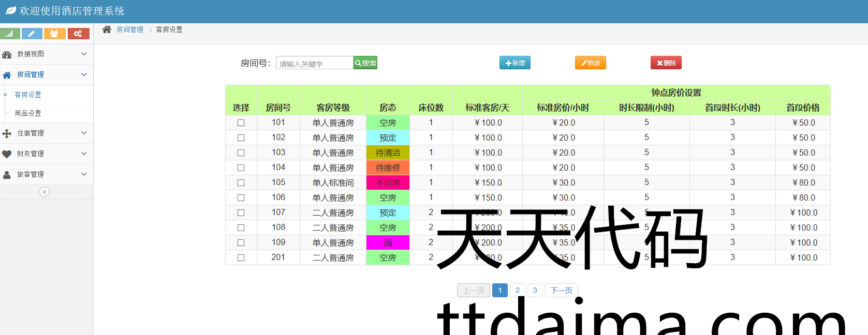Click the room number search input field
The height and width of the screenshot is (335, 868).
coord(314,63)
